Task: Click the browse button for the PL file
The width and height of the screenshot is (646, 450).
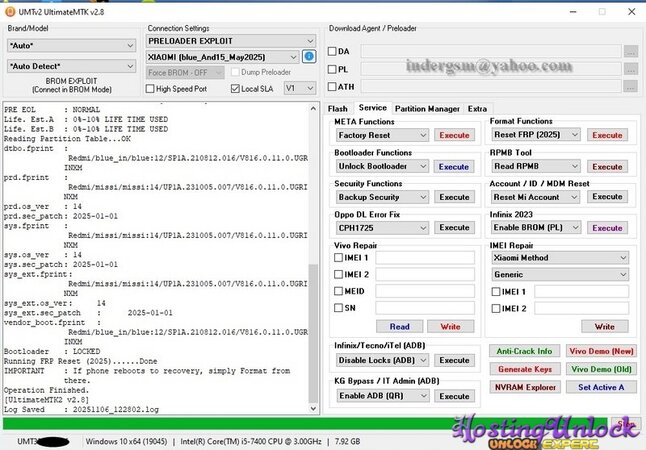Action: point(629,70)
